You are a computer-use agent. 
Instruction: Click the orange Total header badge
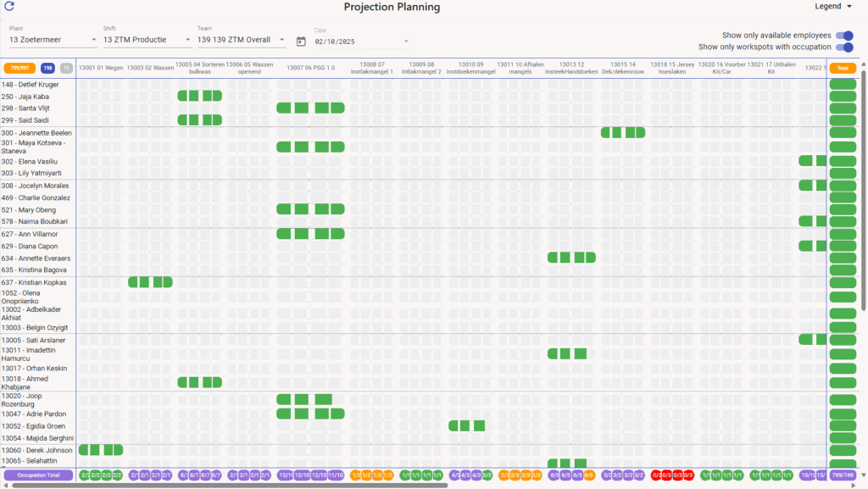coord(842,68)
